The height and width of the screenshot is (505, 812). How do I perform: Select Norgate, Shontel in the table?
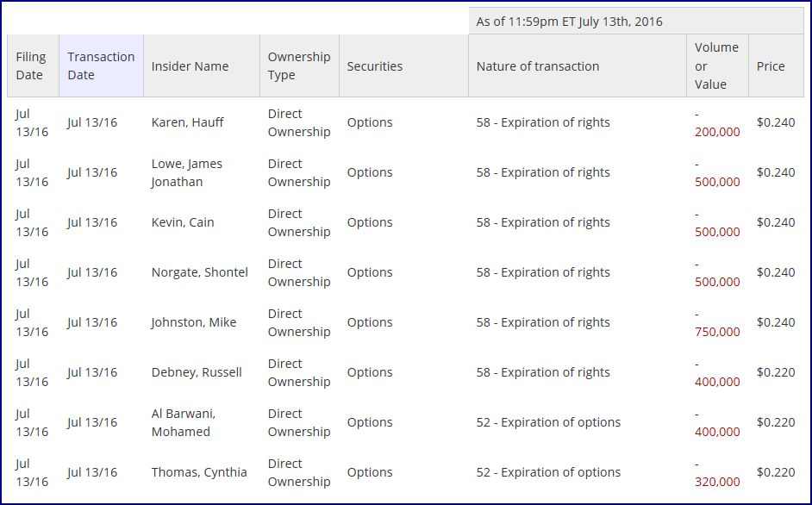(199, 272)
